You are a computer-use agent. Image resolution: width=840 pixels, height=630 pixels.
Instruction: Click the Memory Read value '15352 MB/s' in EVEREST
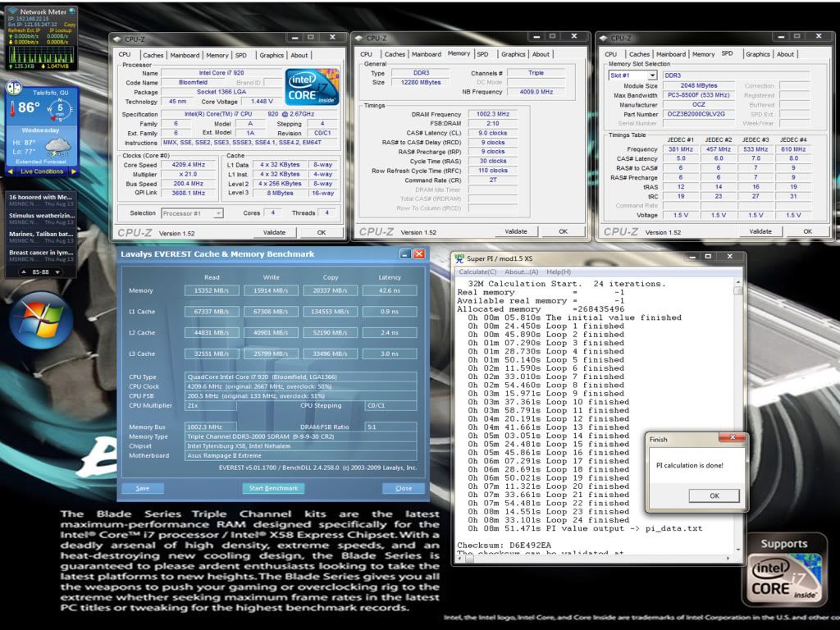coord(212,290)
